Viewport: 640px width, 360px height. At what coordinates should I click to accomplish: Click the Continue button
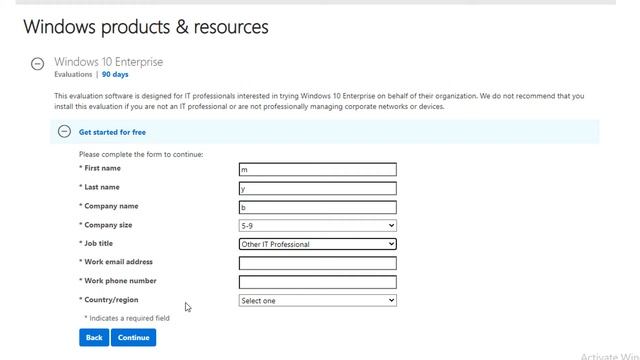pos(133,338)
